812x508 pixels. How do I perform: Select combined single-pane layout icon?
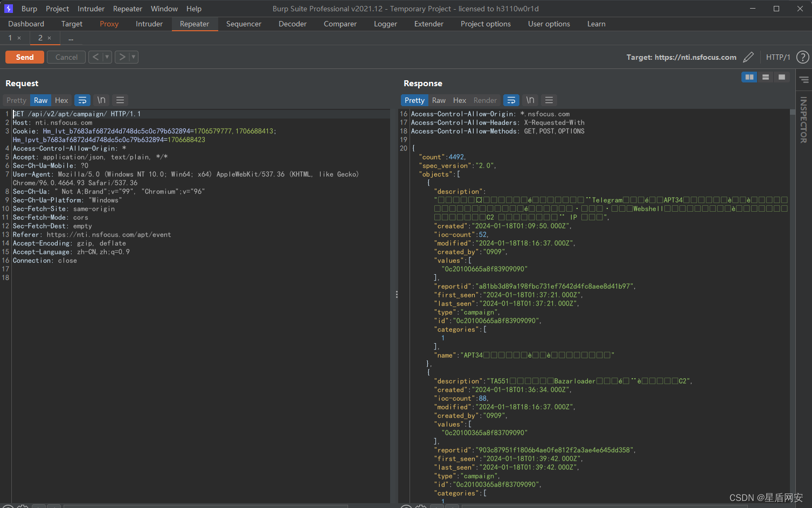[x=782, y=77]
